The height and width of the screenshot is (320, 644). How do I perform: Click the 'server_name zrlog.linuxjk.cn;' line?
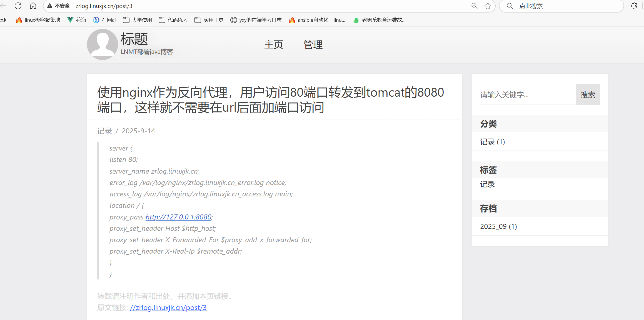(x=154, y=171)
